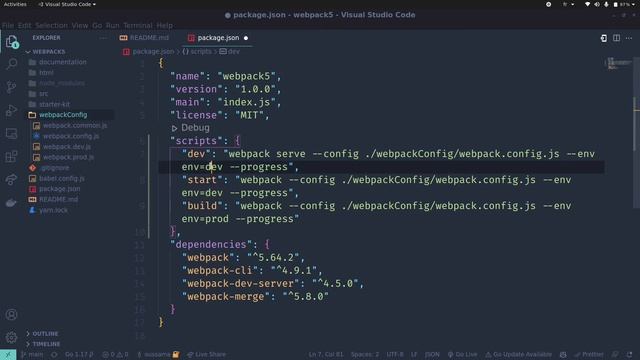Click the main branch in status bar
Viewport: 640px width, 360px height.
point(32,355)
